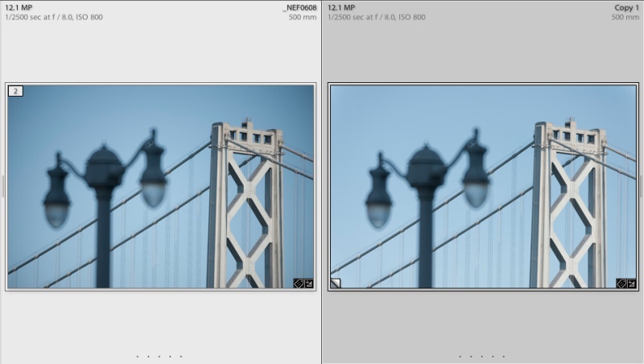644x364 pixels.
Task: Set one-star rating on Copy 1
Action: click(x=460, y=356)
